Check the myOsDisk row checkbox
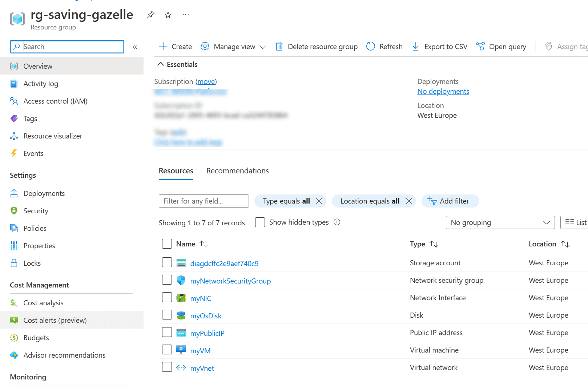588x386 pixels. [167, 315]
